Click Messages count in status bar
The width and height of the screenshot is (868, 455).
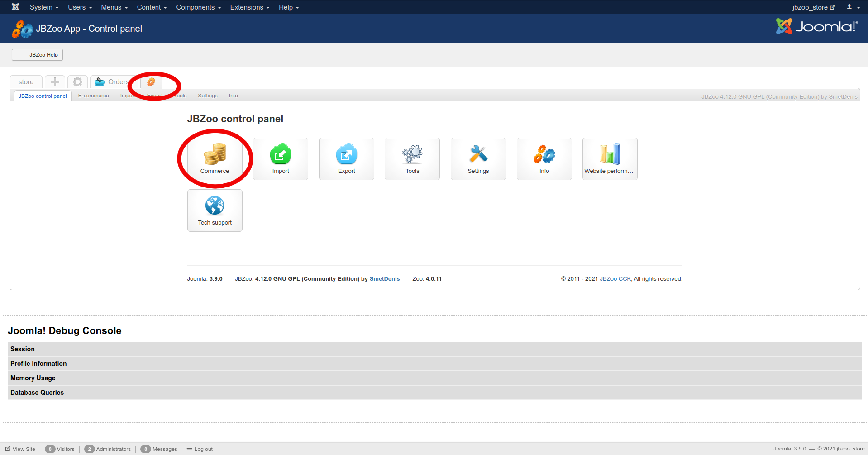coord(159,449)
